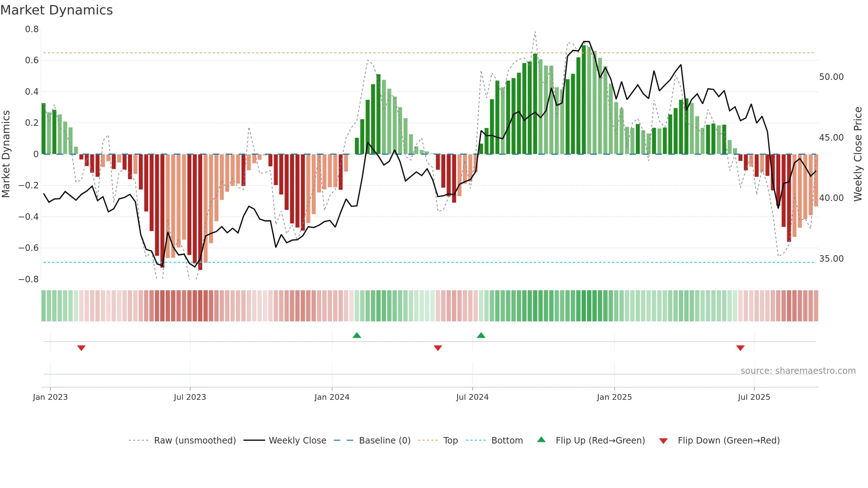The width and height of the screenshot is (868, 488).
Task: Click the Market Dynamics chart title
Action: (57, 10)
